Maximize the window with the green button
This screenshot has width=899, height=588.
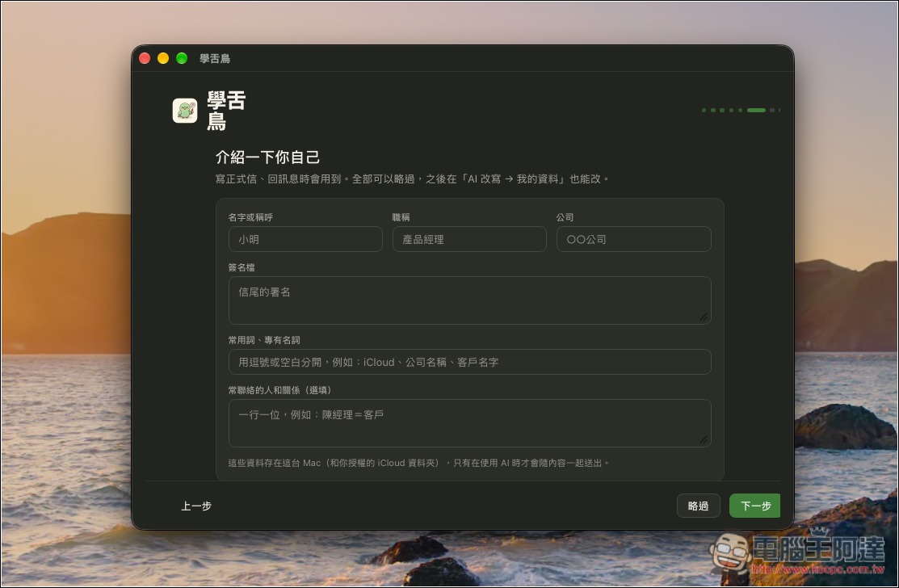click(x=182, y=58)
